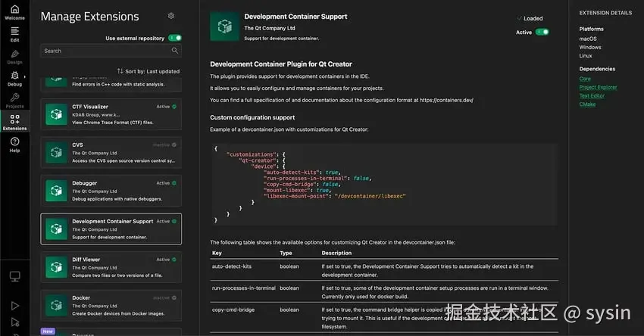Open Design mode
The height and width of the screenshot is (336, 644).
[x=15, y=57]
